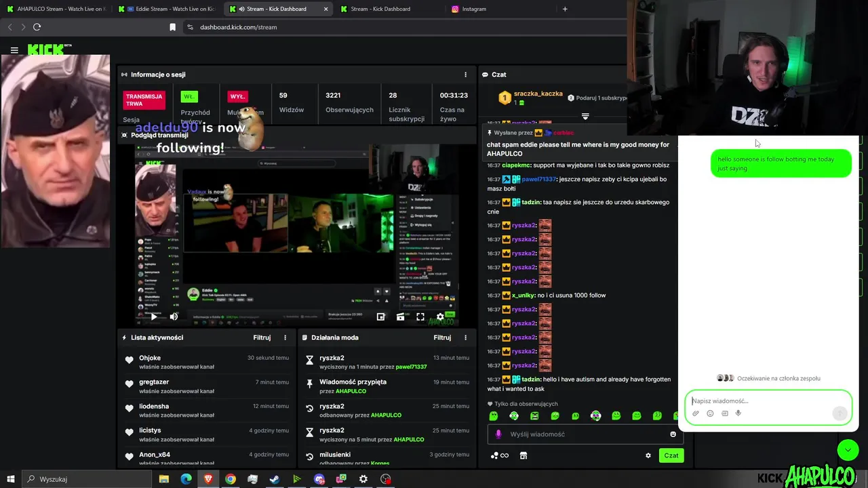Click ciapekmc username in chat
The width and height of the screenshot is (868, 488).
[517, 165]
